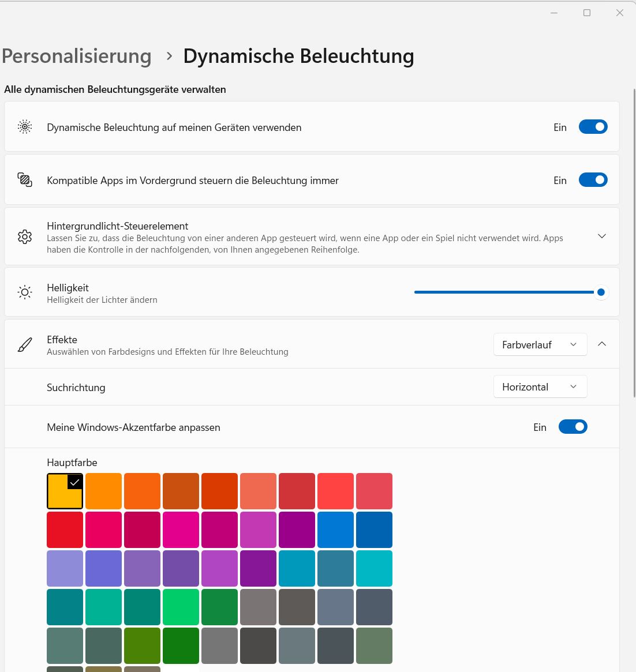
Task: Click the Helligkeit brightness slider handle
Action: 601,292
